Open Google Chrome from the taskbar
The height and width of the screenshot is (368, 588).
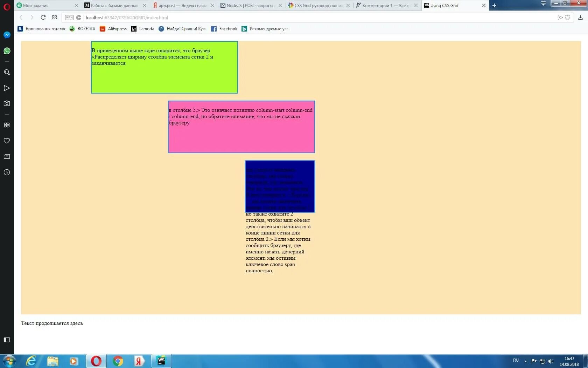(x=118, y=361)
